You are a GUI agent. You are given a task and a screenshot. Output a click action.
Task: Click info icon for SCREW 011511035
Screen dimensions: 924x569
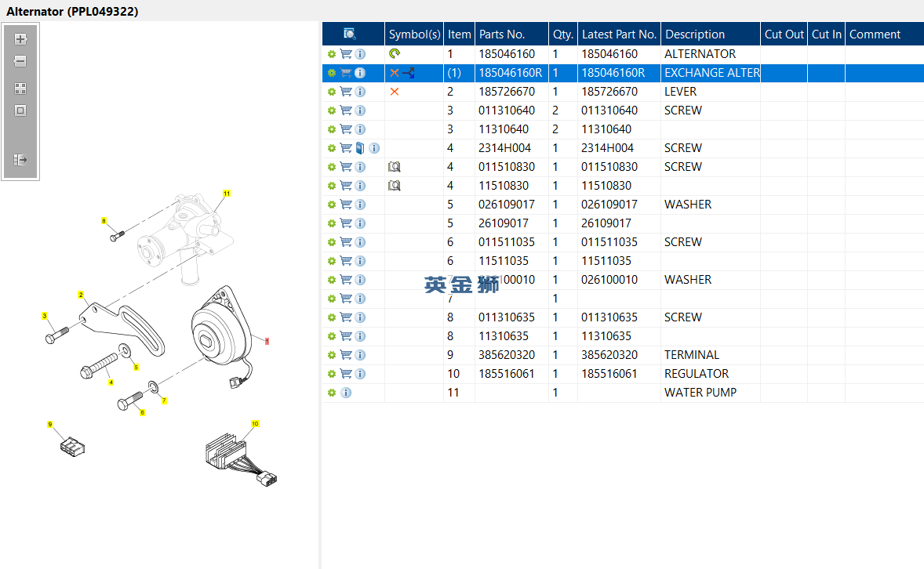tap(360, 242)
